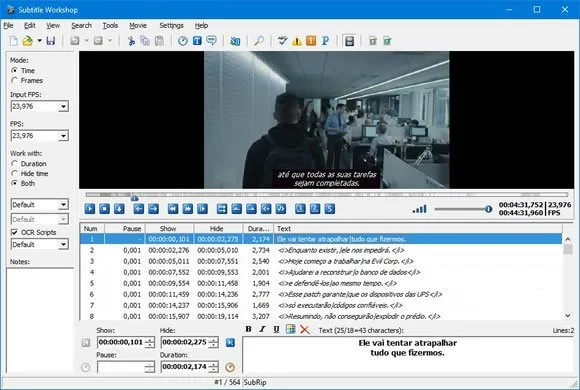The image size is (580, 390).
Task: Save the subtitle file with floppy icon
Action: pyautogui.click(x=51, y=41)
